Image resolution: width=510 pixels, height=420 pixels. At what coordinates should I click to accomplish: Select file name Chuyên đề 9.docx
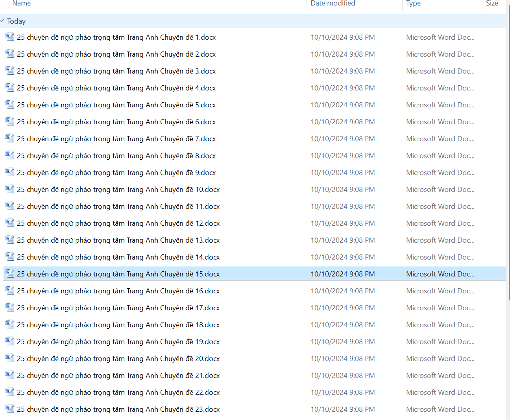coord(116,173)
